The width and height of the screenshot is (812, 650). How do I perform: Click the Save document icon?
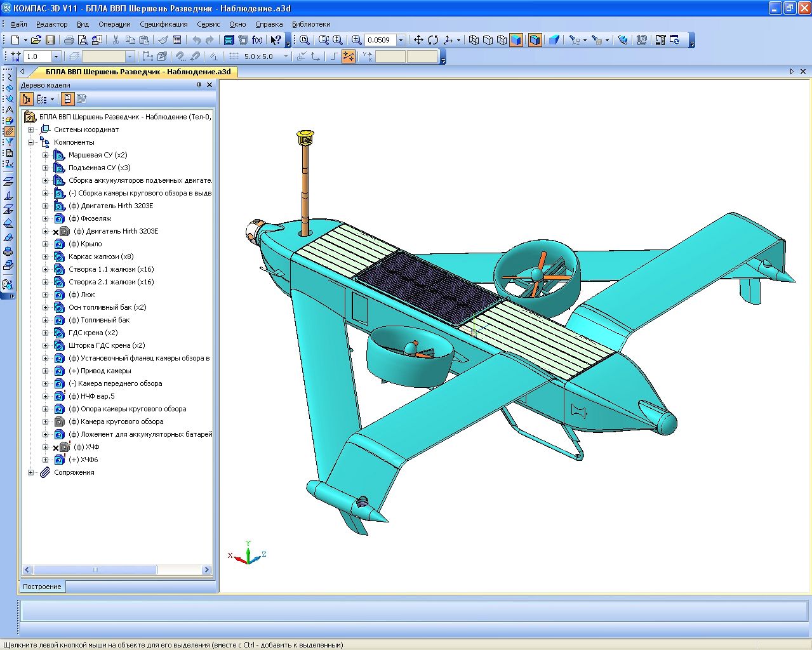point(50,40)
